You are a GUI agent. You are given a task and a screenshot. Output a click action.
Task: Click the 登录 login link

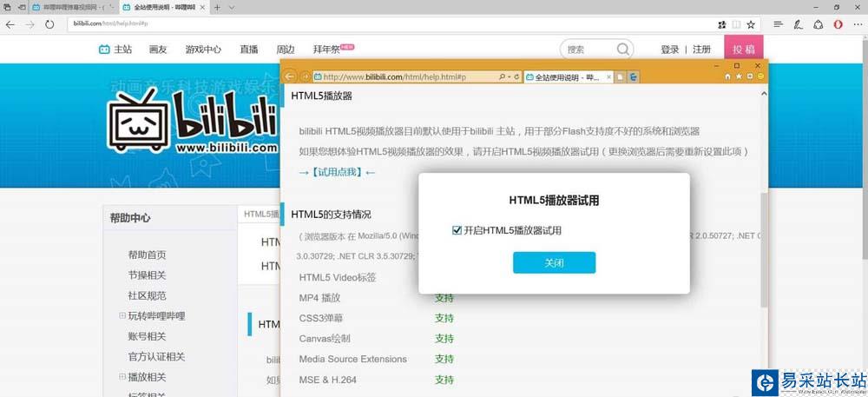point(670,50)
